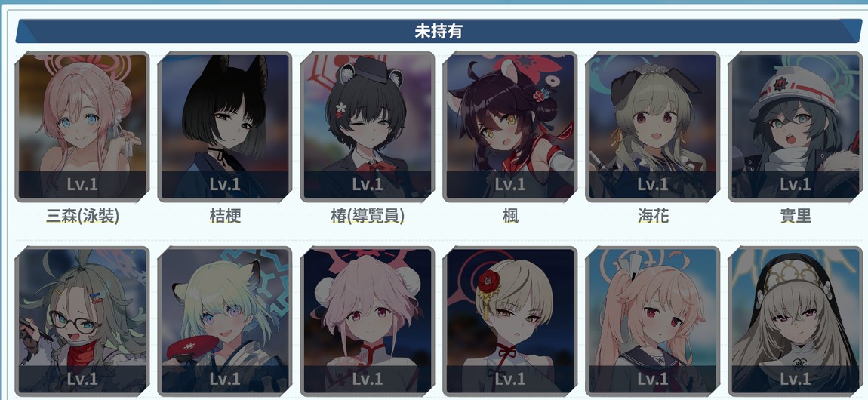Choose the blonde fox-eared girl holding fan

[x=225, y=322]
